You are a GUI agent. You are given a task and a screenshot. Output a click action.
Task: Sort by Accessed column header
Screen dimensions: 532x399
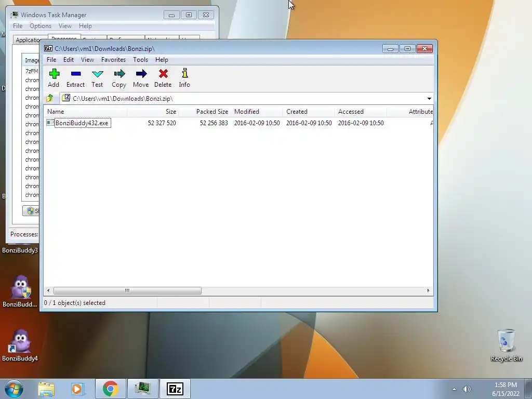[361, 112]
